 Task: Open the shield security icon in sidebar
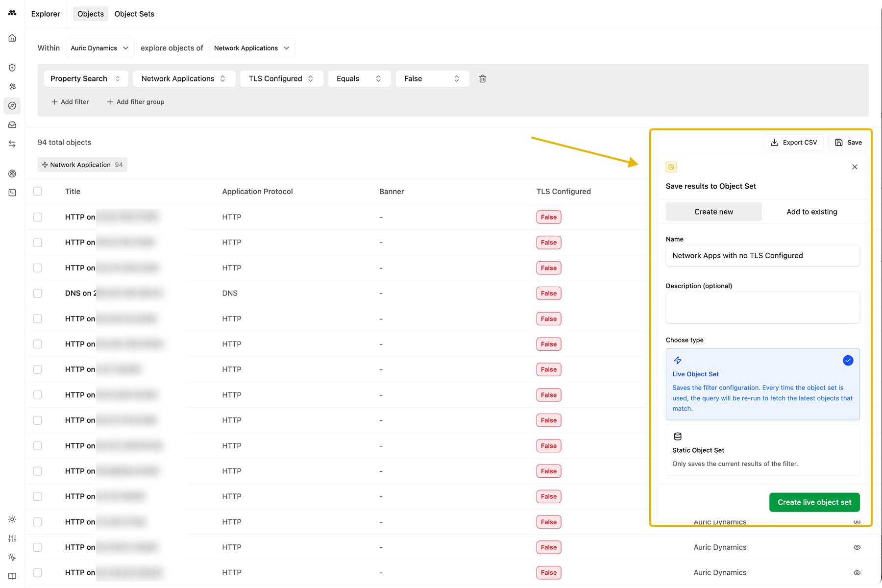pos(12,68)
